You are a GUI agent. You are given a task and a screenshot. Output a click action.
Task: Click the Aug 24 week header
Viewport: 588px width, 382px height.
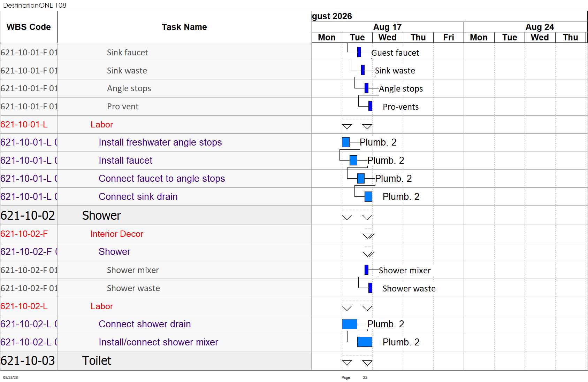pyautogui.click(x=540, y=27)
